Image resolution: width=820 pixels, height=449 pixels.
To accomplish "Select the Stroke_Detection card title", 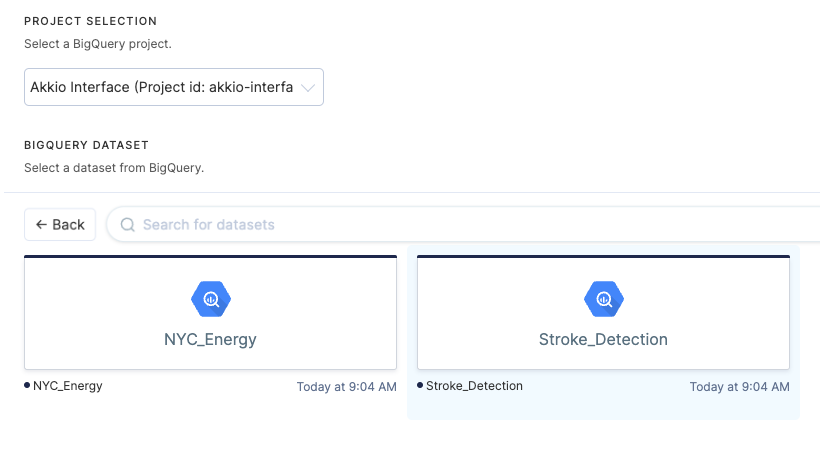I will coord(603,339).
